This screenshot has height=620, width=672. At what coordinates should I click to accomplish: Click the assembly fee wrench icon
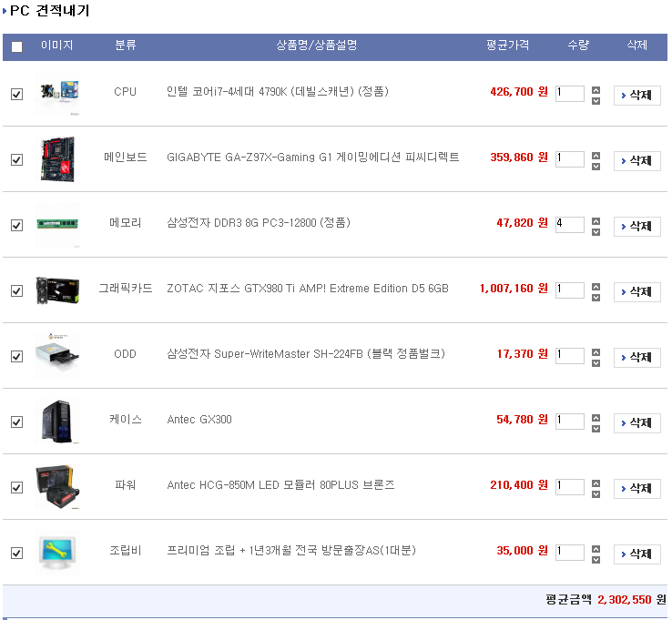pos(56,552)
